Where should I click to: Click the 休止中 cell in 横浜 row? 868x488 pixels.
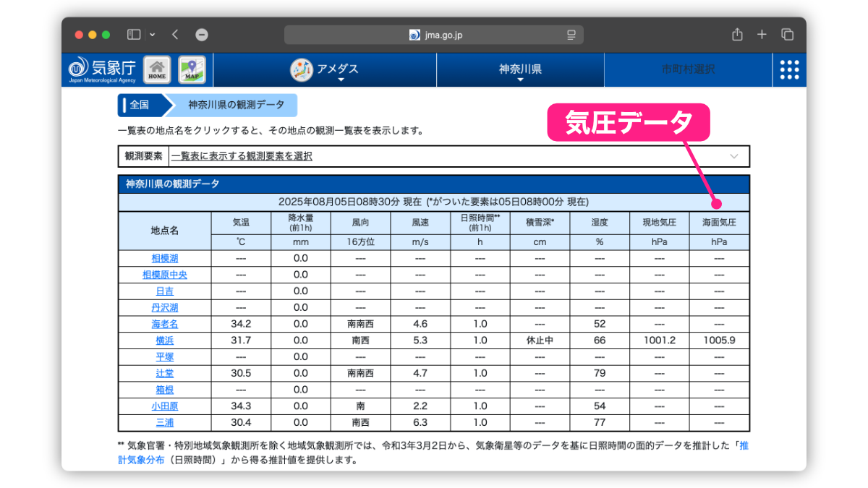point(540,341)
